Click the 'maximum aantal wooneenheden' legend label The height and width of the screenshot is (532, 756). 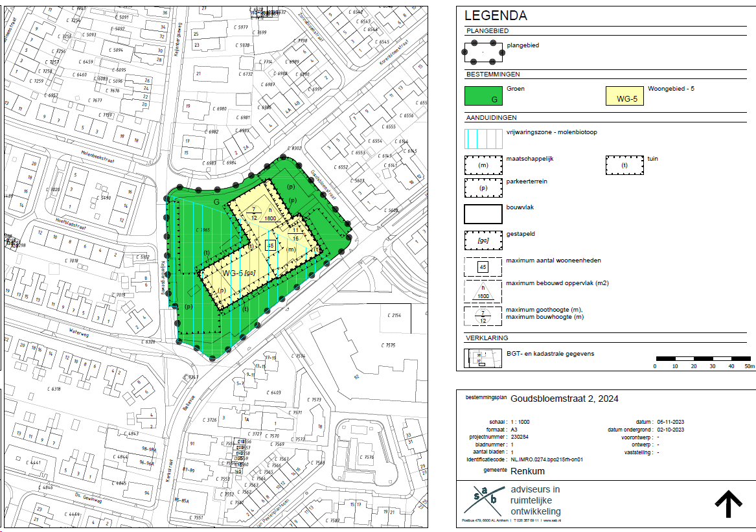pyautogui.click(x=553, y=260)
